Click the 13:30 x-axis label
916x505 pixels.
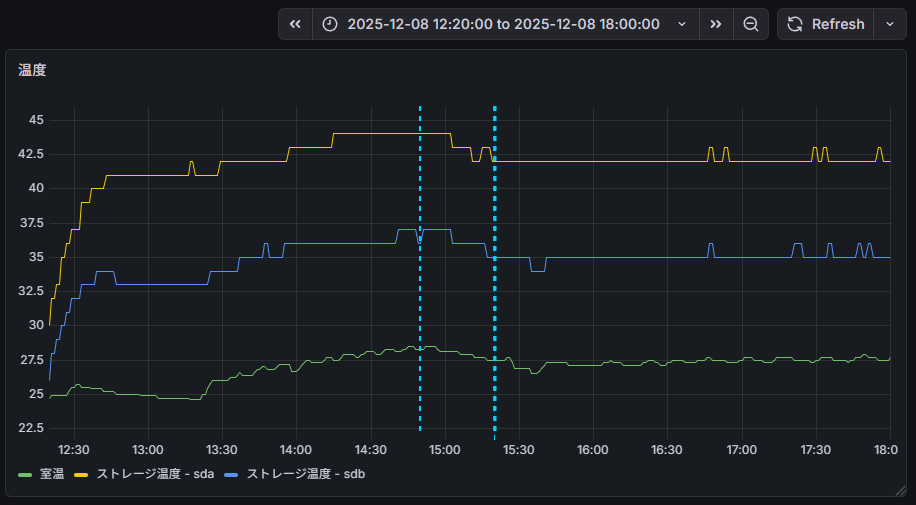point(223,449)
